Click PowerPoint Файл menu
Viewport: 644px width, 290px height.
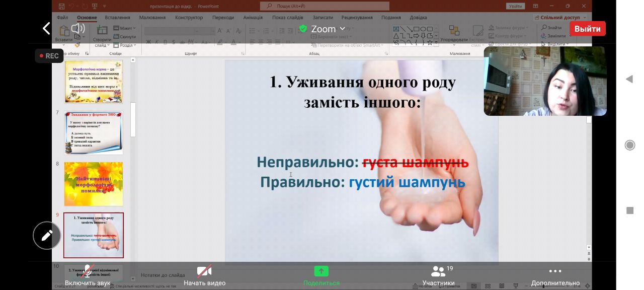62,18
